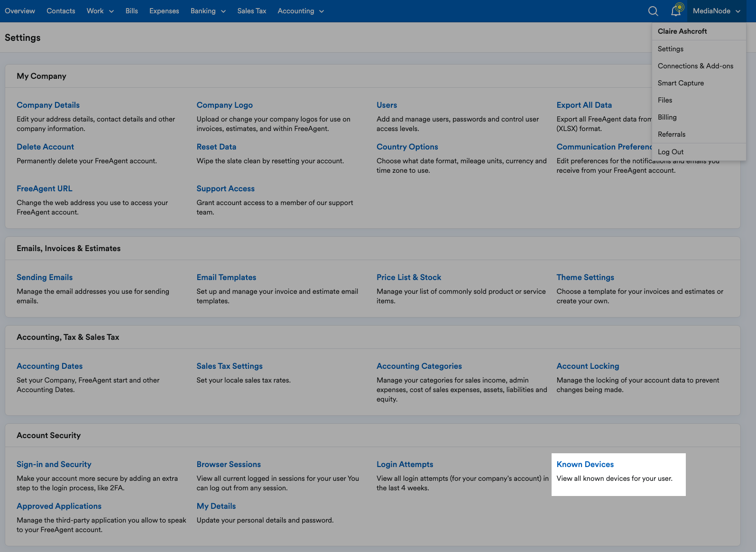
Task: Click the 'Accounting, Tax & Sales Tax' heading
Action: tap(68, 337)
